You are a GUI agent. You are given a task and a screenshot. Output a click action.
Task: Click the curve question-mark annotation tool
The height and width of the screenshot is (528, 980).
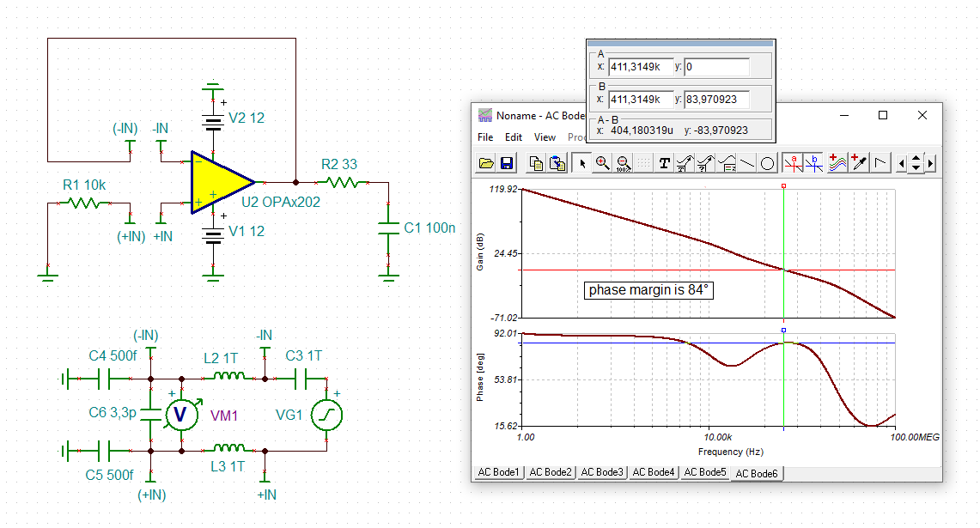[x=706, y=164]
